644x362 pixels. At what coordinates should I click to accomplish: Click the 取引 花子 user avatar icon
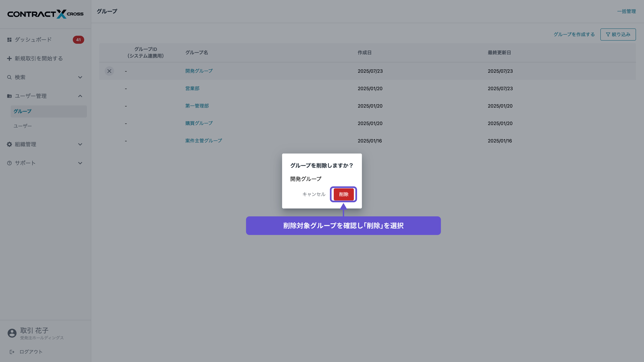(x=12, y=333)
